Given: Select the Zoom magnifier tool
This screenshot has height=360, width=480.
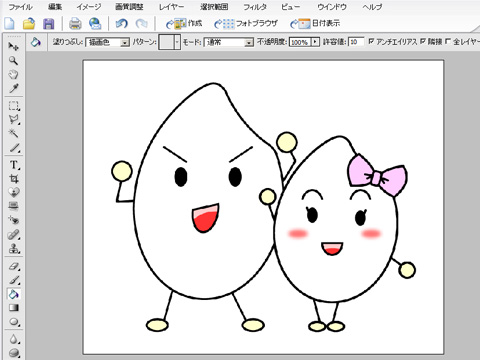Looking at the screenshot, I should point(13,61).
